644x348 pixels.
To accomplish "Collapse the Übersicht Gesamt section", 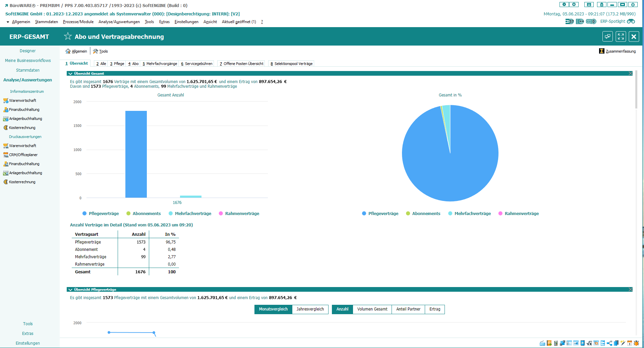I will [x=70, y=74].
